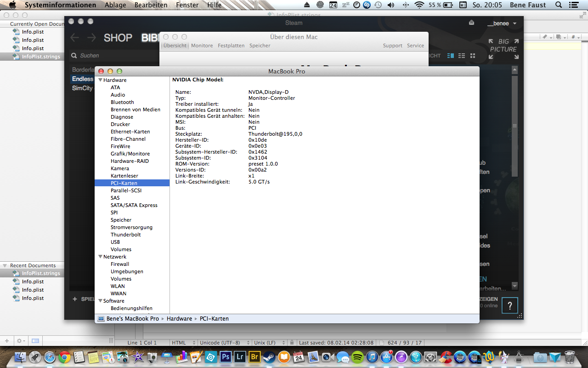The image size is (588, 368).
Task: Open the Hilfe menu
Action: point(215,5)
